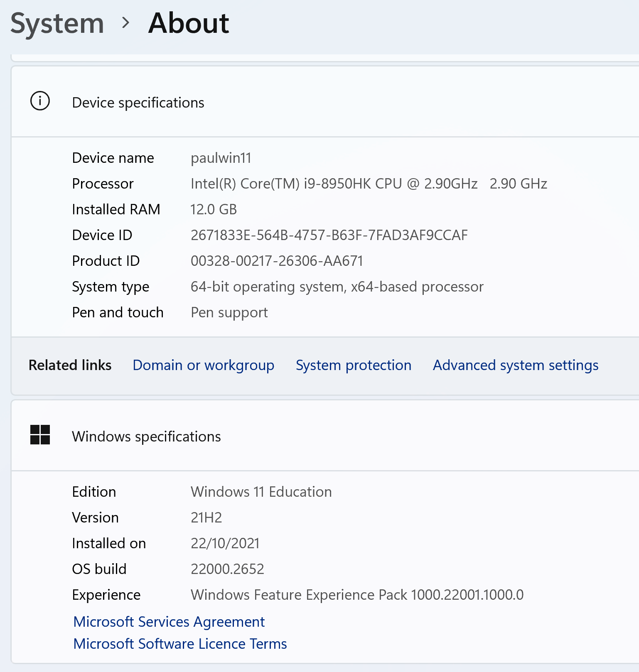Open Microsoft Services Agreement link

(169, 622)
